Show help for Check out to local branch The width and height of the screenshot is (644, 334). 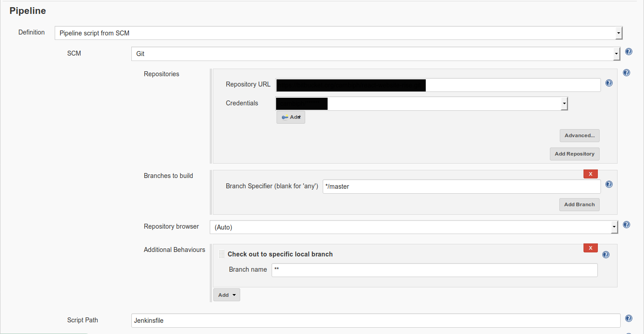coord(606,255)
